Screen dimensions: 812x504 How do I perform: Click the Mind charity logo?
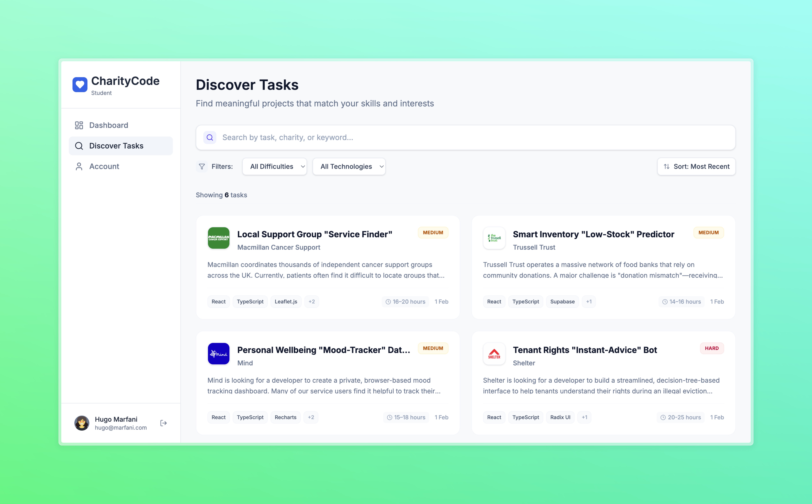(218, 354)
